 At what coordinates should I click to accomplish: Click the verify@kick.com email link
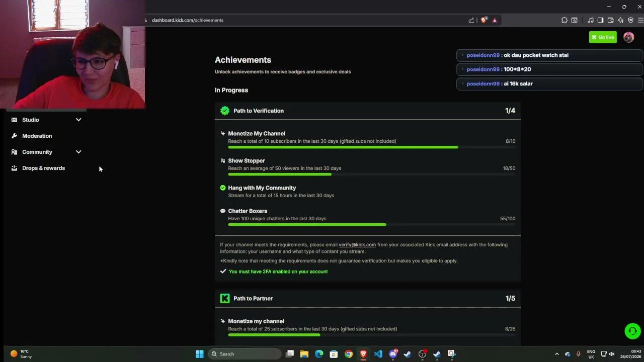357,245
